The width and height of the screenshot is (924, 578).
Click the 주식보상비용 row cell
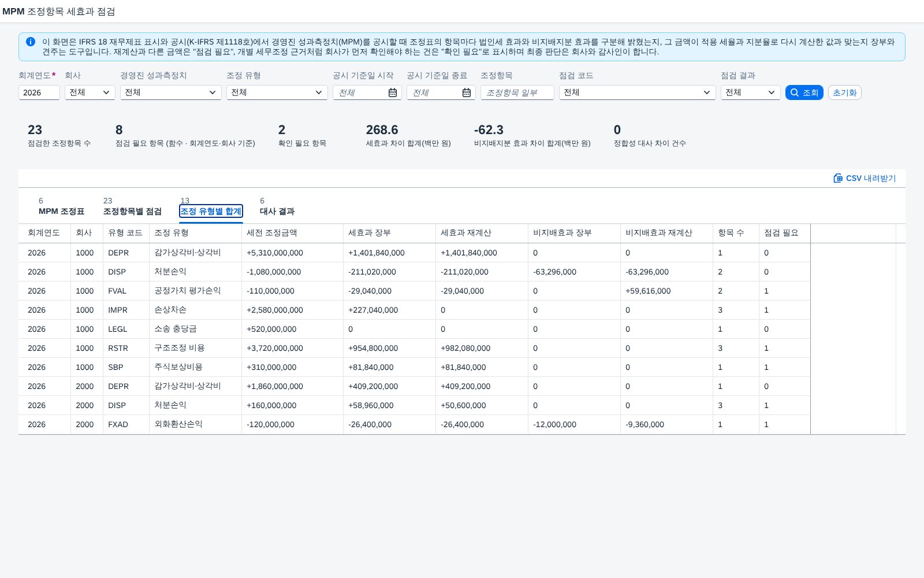pos(195,367)
